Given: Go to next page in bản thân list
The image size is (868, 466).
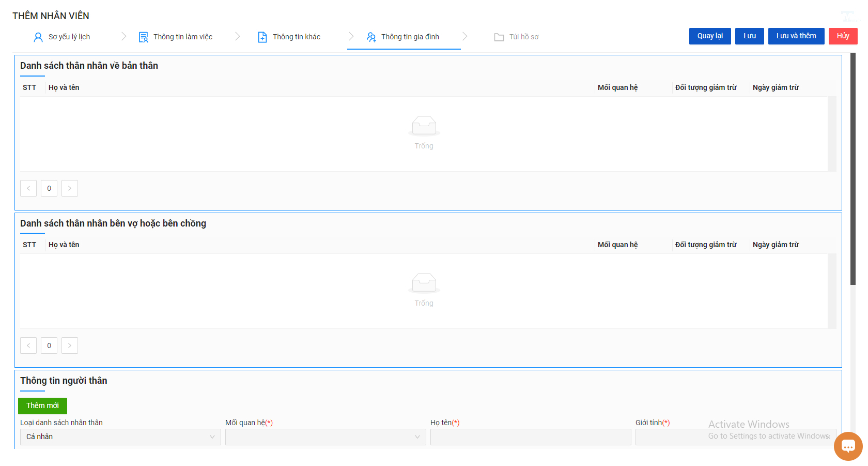Looking at the screenshot, I should (70, 188).
